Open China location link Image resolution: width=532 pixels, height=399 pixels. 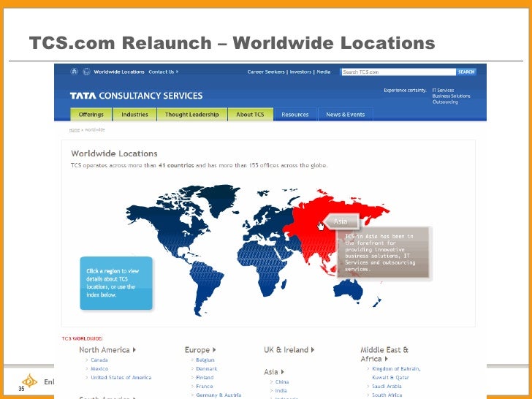pyautogui.click(x=282, y=382)
